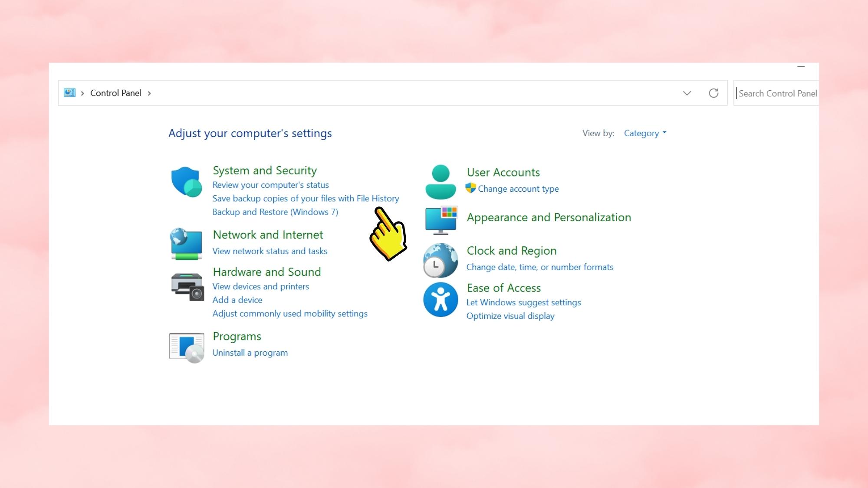The image size is (868, 488).
Task: Expand the address bar history dropdown
Action: (687, 93)
